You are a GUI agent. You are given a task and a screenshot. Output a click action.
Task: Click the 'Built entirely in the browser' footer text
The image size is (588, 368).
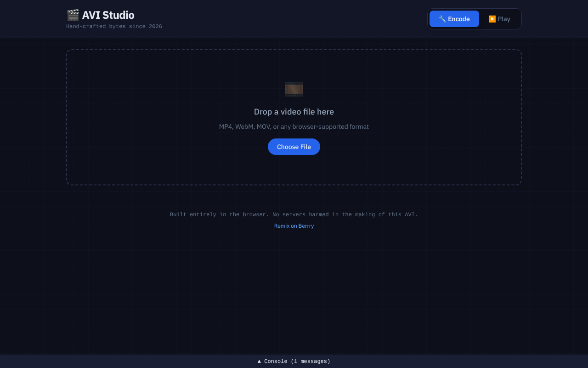(x=294, y=214)
